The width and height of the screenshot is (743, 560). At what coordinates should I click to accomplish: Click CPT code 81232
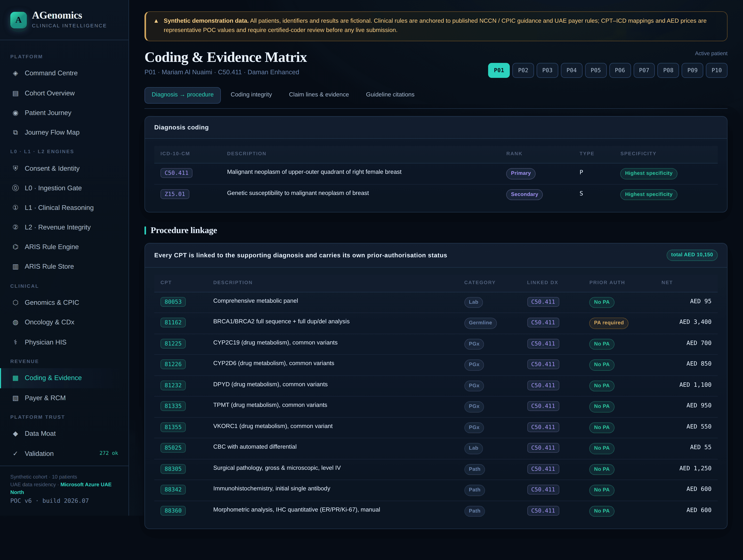[x=173, y=385]
